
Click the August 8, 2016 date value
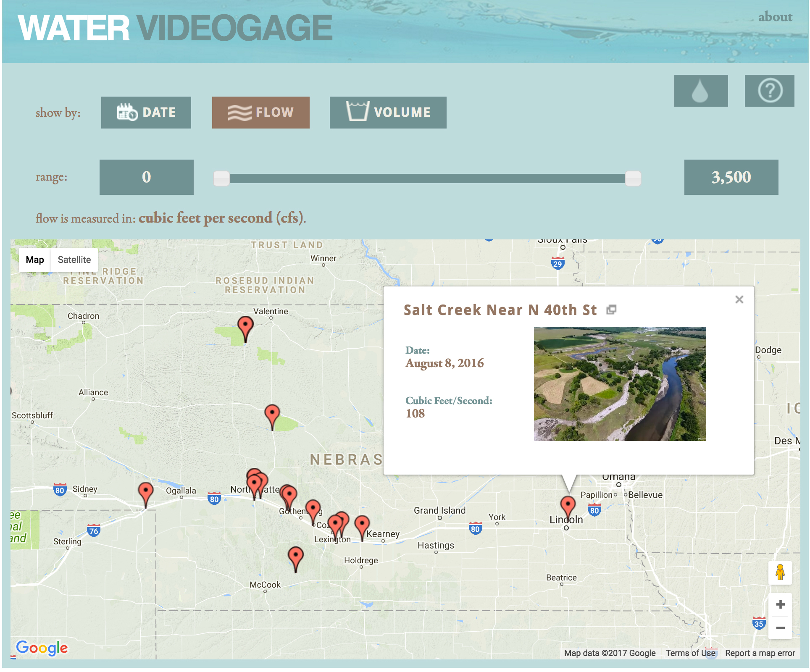(x=444, y=363)
